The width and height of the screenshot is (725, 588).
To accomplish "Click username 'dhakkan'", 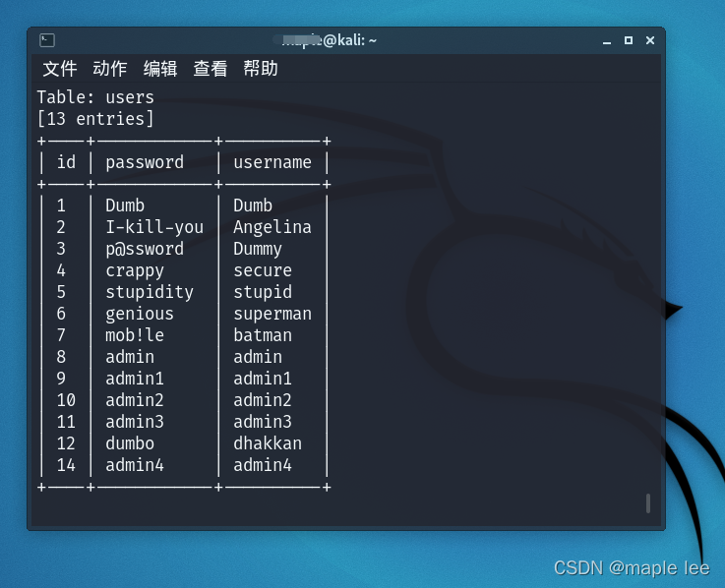I will pyautogui.click(x=268, y=443).
